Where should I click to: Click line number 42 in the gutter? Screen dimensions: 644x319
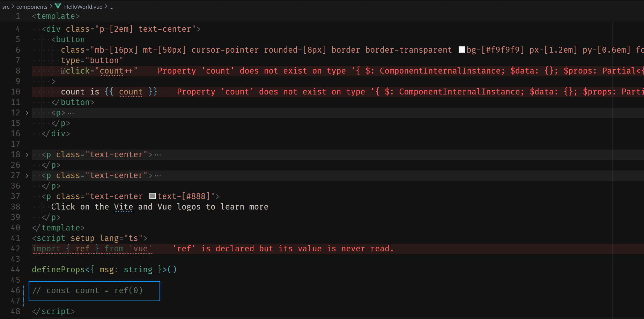click(x=15, y=249)
